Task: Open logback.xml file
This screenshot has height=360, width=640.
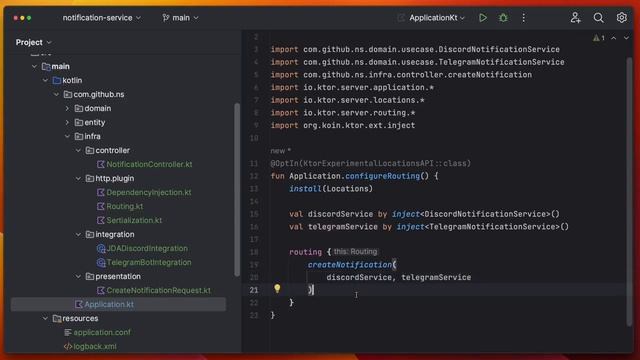Action: pyautogui.click(x=95, y=347)
